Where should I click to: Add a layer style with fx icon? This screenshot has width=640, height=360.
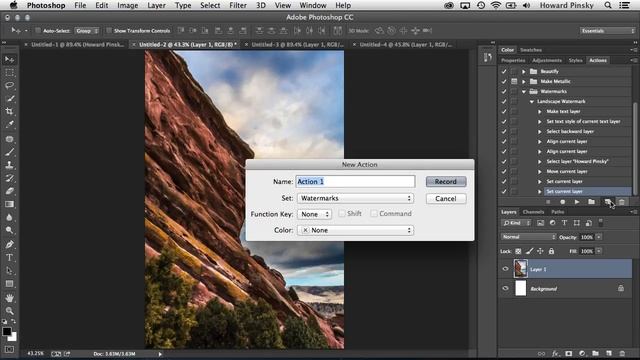click(555, 353)
